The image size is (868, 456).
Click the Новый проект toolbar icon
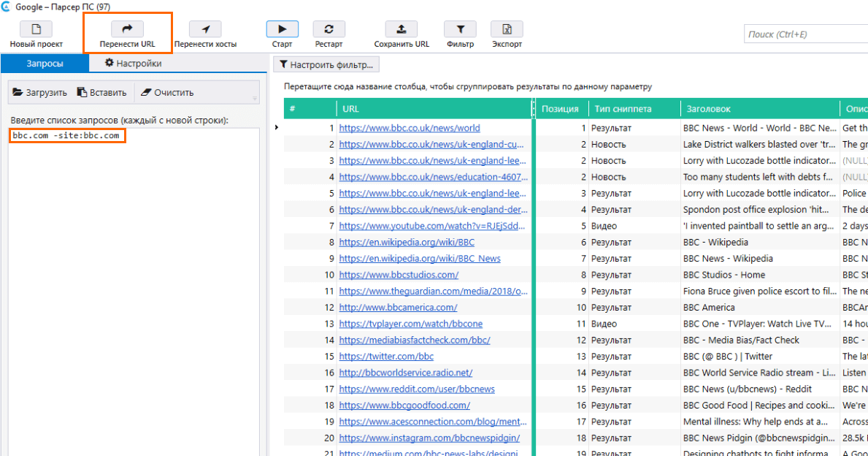point(36,28)
